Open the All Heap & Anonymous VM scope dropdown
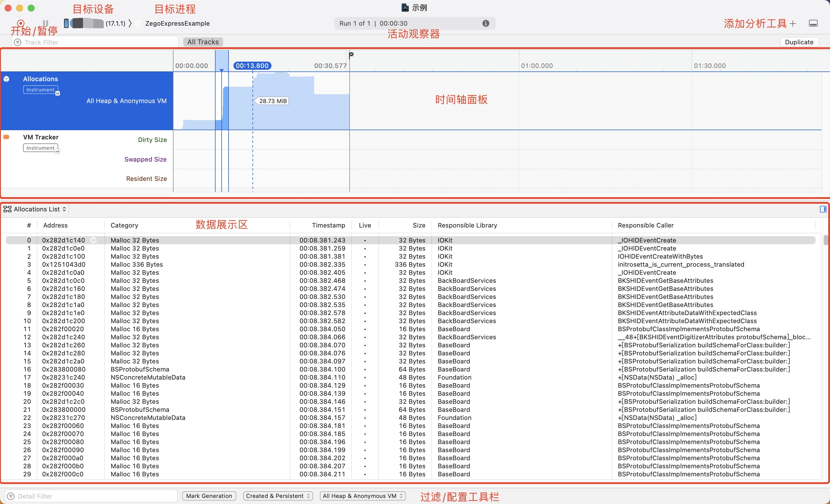The image size is (830, 504). pos(363,496)
